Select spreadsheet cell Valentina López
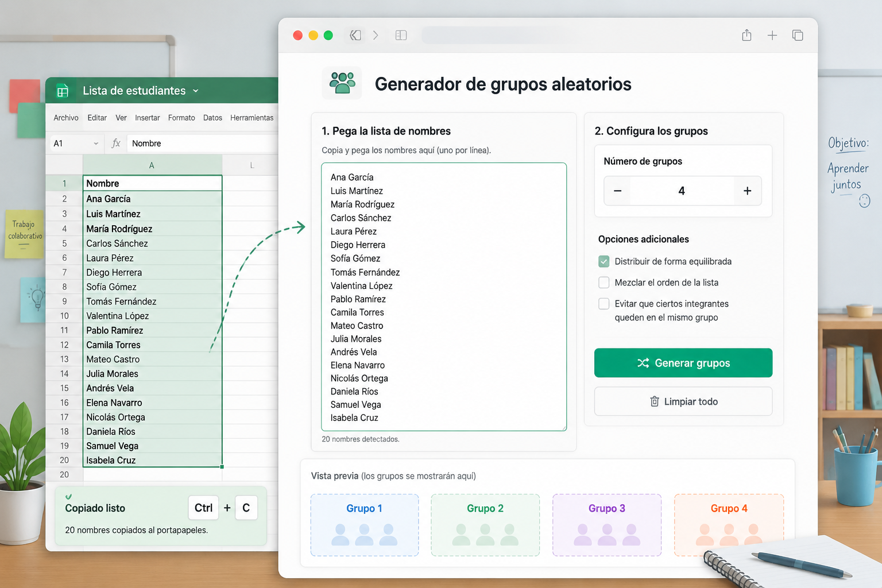882x588 pixels. (152, 316)
